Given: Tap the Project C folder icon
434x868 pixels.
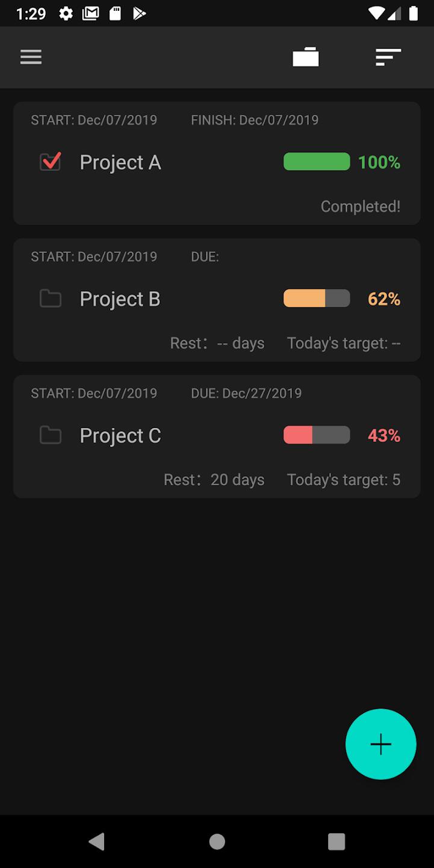Looking at the screenshot, I should click(51, 435).
